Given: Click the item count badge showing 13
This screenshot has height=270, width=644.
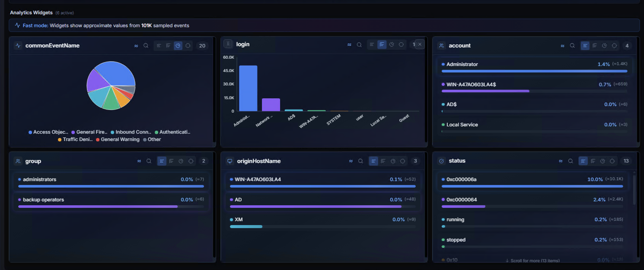Looking at the screenshot, I should (x=626, y=161).
